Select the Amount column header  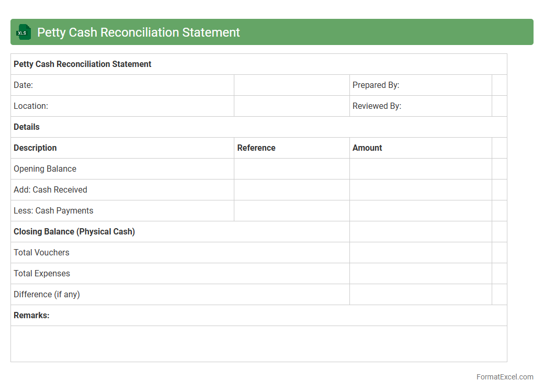(420, 148)
